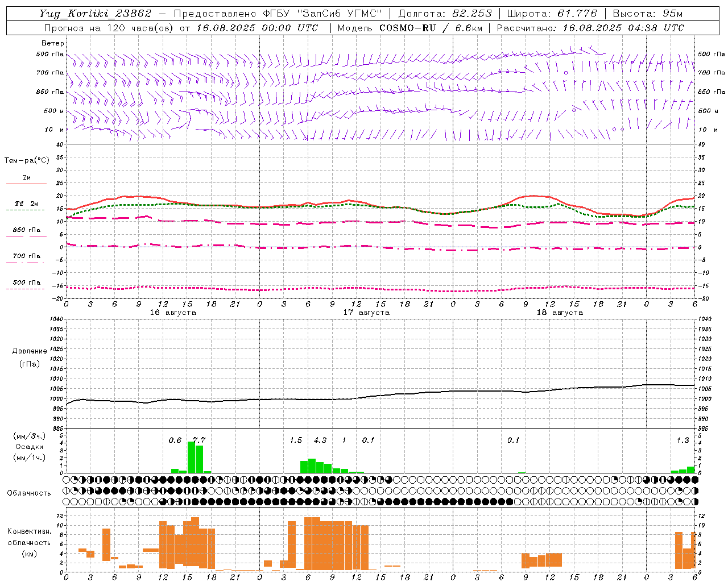
Task: Click the 700 гПа temperature legend entry
Action: pyautogui.click(x=27, y=256)
